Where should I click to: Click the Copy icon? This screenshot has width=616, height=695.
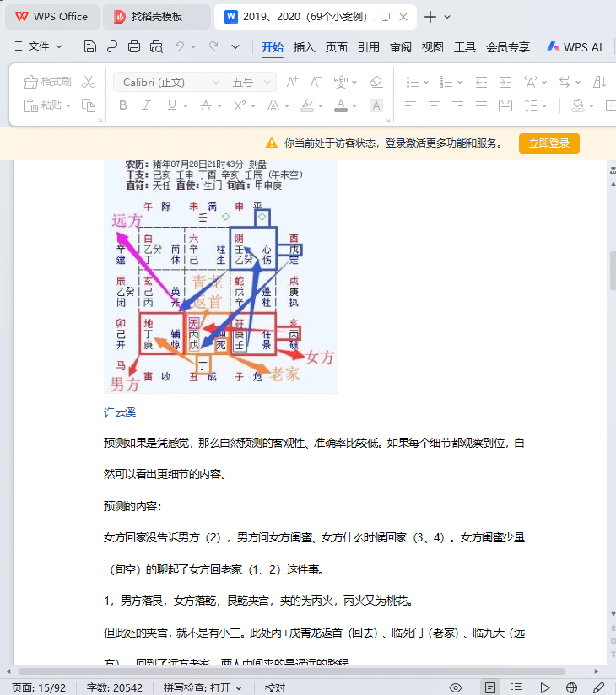click(x=89, y=105)
